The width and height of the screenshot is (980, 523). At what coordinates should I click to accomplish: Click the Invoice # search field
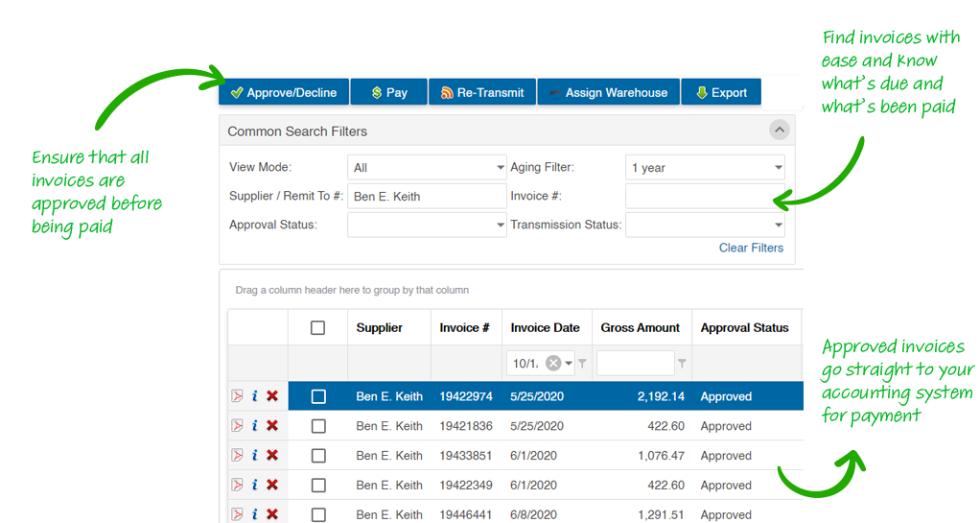pyautogui.click(x=705, y=197)
